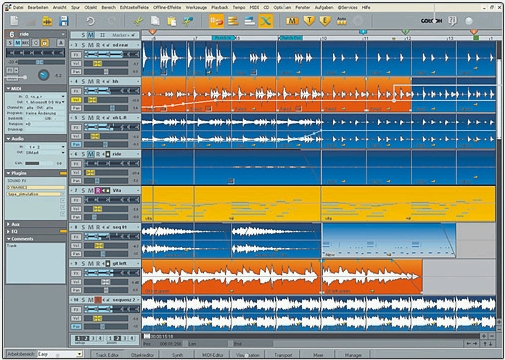Viewport: 505px width, 360px height.
Task: Collapse the Audio section
Action: click(x=8, y=138)
